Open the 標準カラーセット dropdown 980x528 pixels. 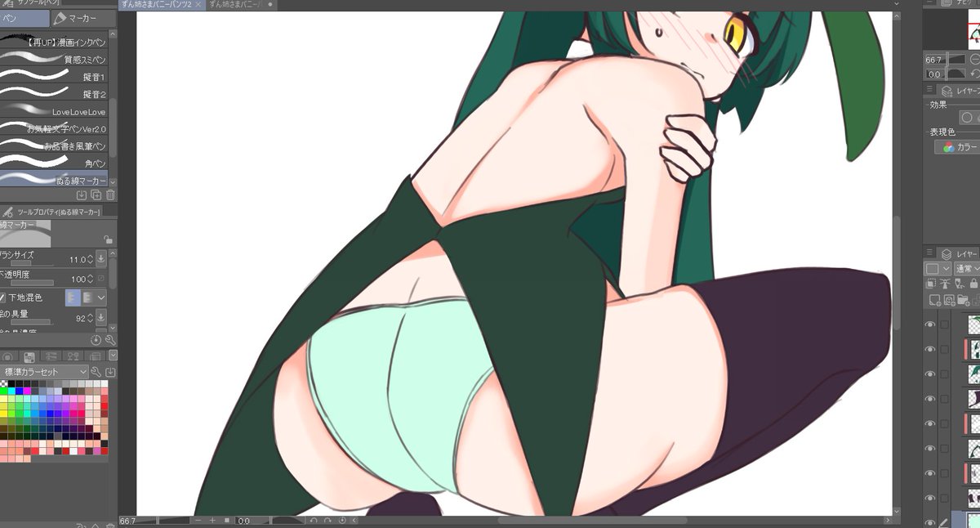point(44,372)
